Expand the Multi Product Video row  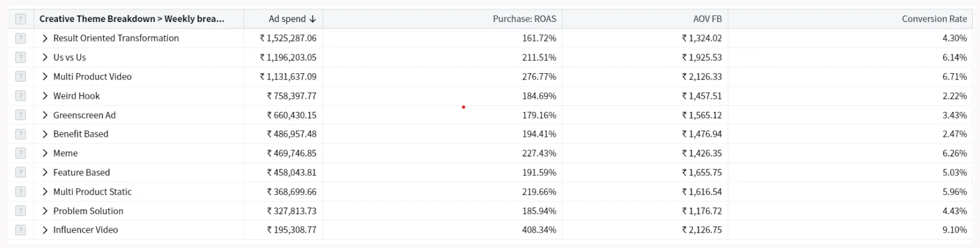point(45,77)
